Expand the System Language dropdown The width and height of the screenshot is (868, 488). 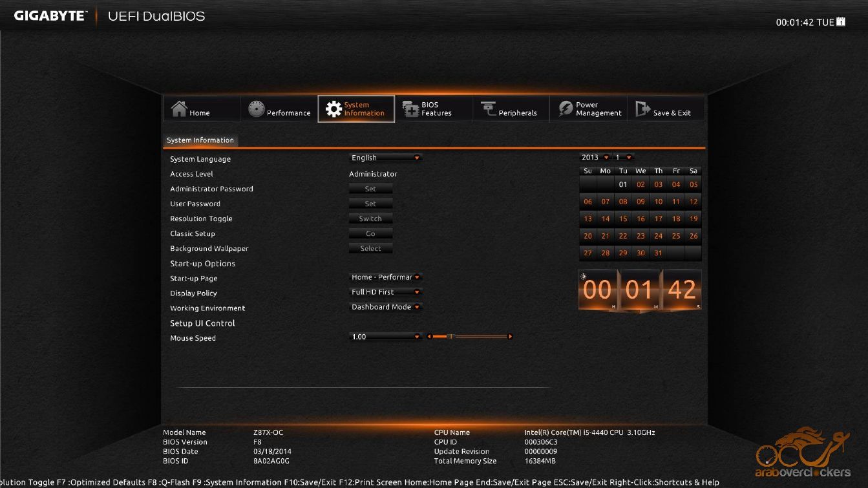[x=386, y=158]
